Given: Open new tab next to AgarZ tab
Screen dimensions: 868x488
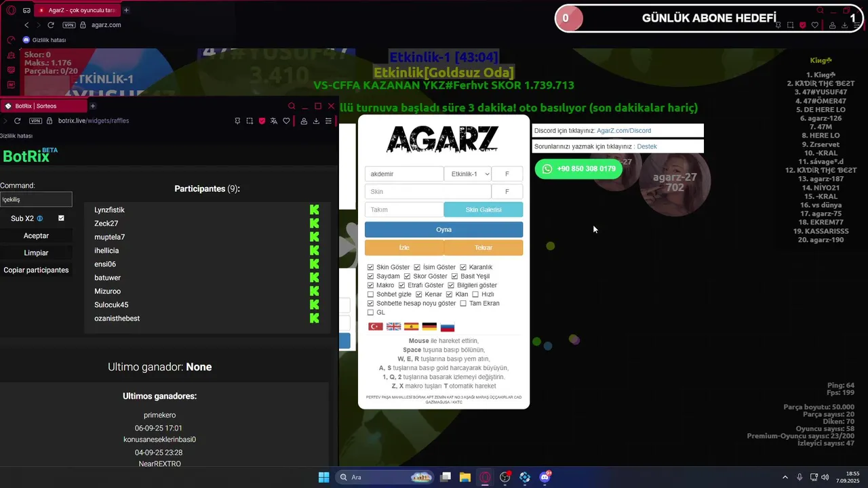Looking at the screenshot, I should tap(126, 10).
